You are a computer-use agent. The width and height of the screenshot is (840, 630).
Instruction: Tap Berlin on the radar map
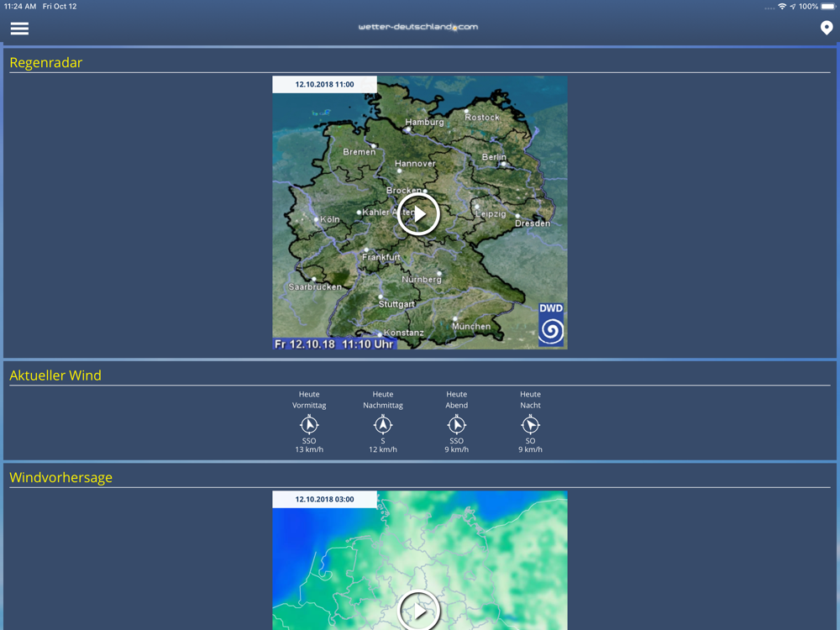click(494, 157)
